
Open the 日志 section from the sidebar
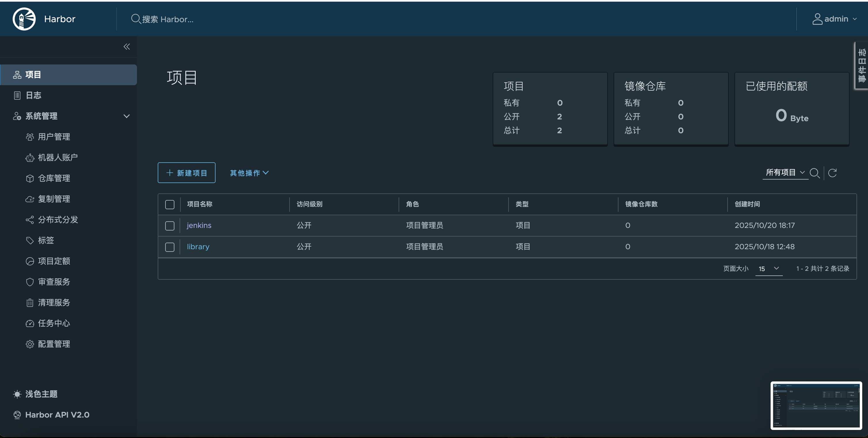(x=33, y=95)
